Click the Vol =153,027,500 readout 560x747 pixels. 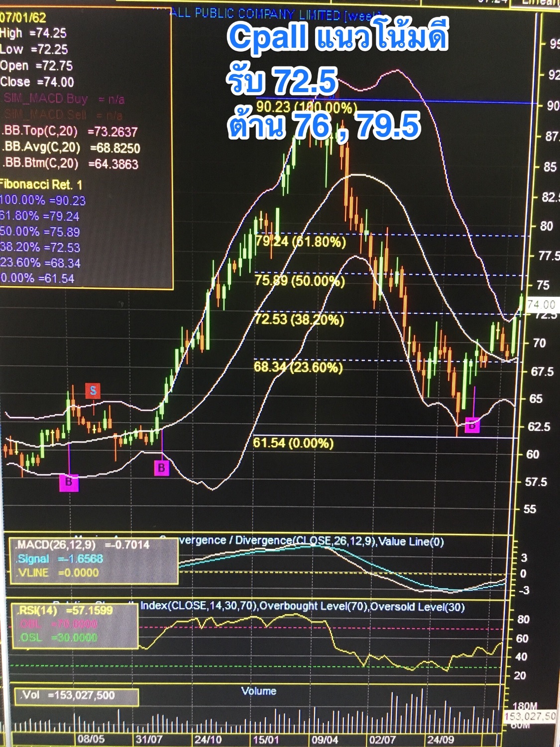(x=67, y=695)
